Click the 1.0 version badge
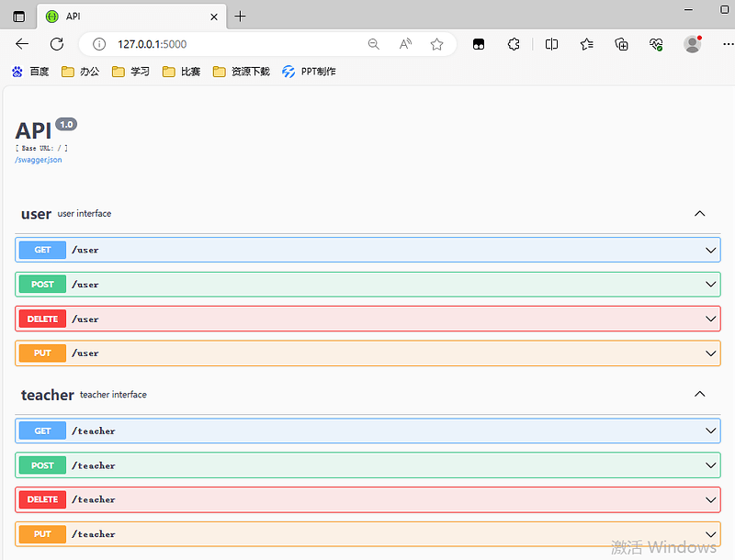 (x=66, y=125)
